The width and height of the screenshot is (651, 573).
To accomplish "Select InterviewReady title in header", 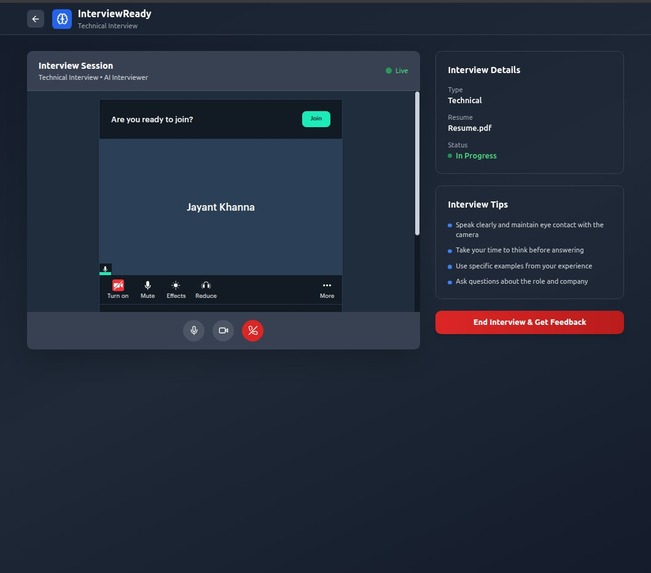I will [x=115, y=14].
